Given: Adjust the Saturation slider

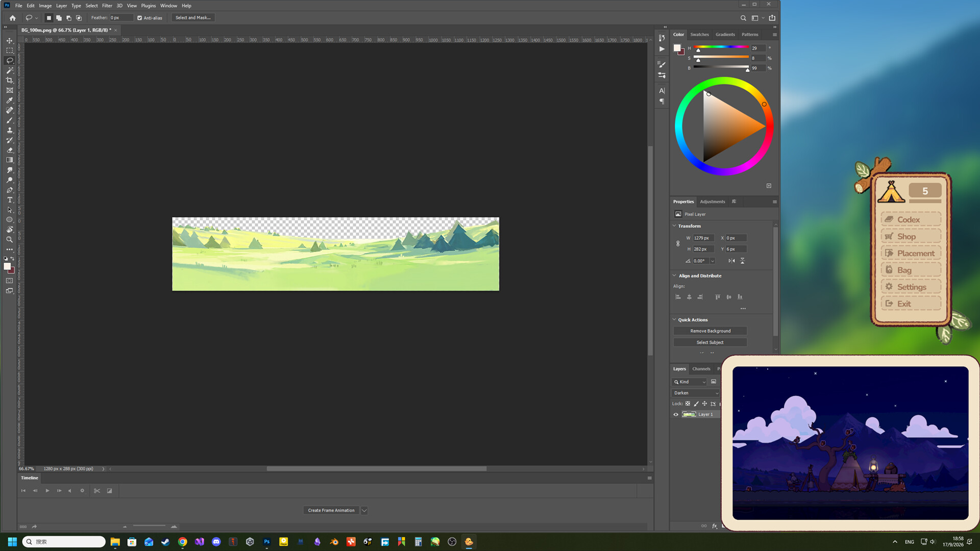Looking at the screenshot, I should (x=722, y=58).
